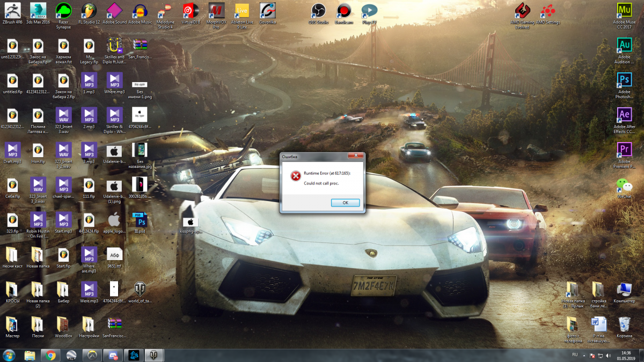Select the WeChat desktop shortcut
This screenshot has width=644, height=362.
(624, 186)
